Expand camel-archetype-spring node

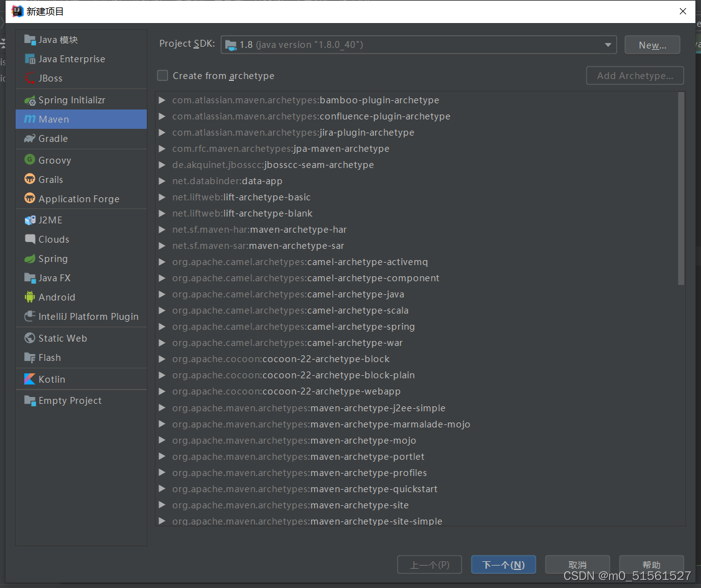pyautogui.click(x=162, y=327)
